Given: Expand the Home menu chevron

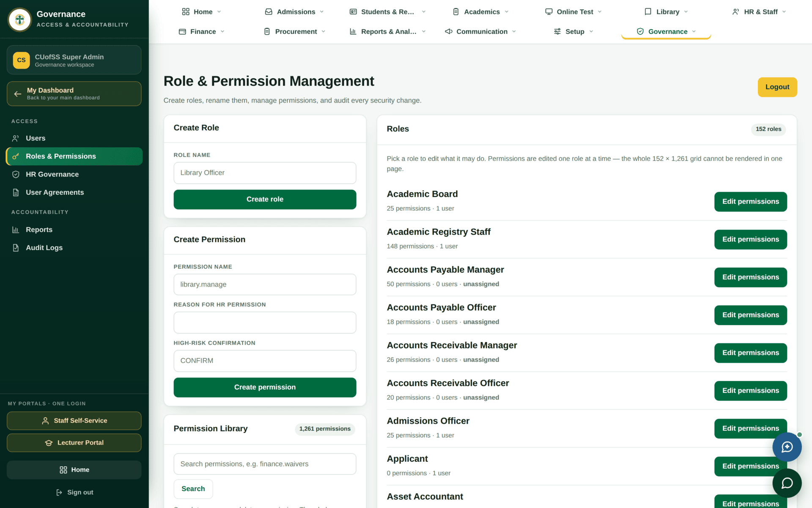Looking at the screenshot, I should (219, 12).
